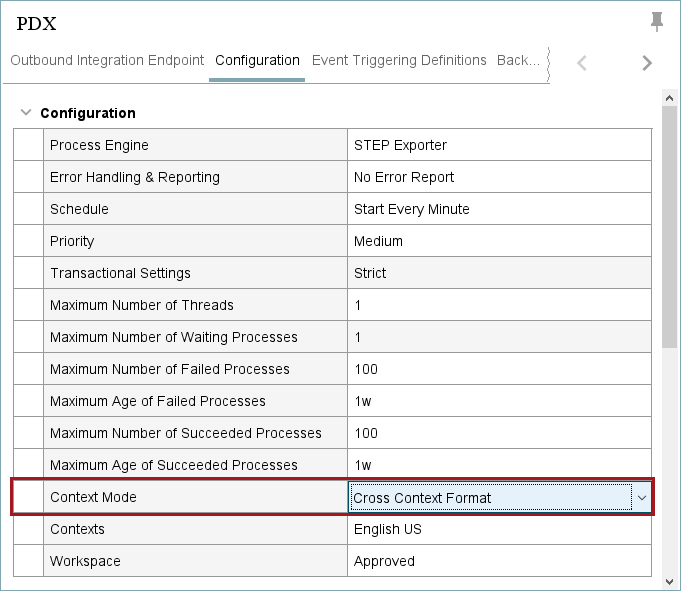Select the Configuration tab
The width and height of the screenshot is (681, 591).
point(257,60)
